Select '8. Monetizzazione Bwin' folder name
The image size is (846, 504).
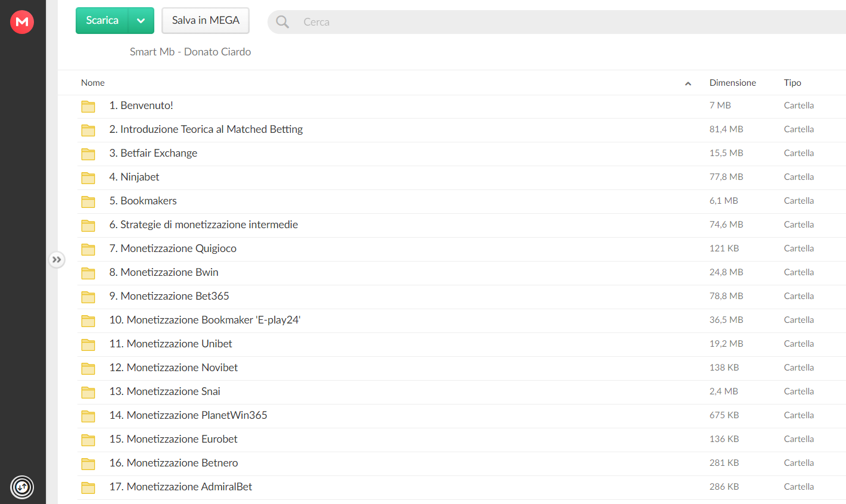[x=164, y=272]
